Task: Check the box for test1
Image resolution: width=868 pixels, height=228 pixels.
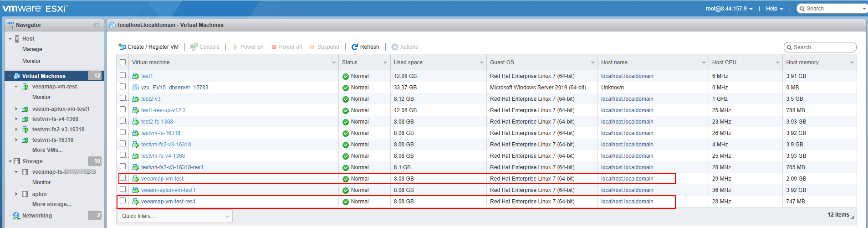Action: [123, 75]
